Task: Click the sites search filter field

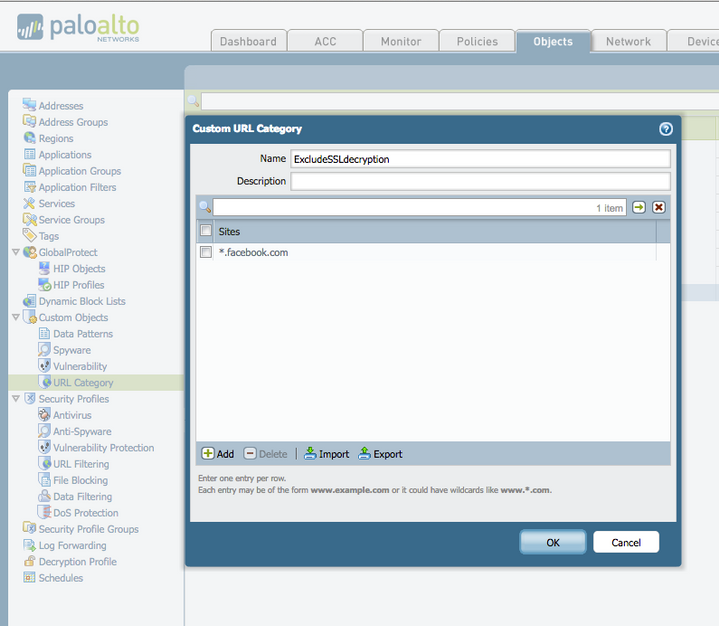Action: [x=420, y=207]
